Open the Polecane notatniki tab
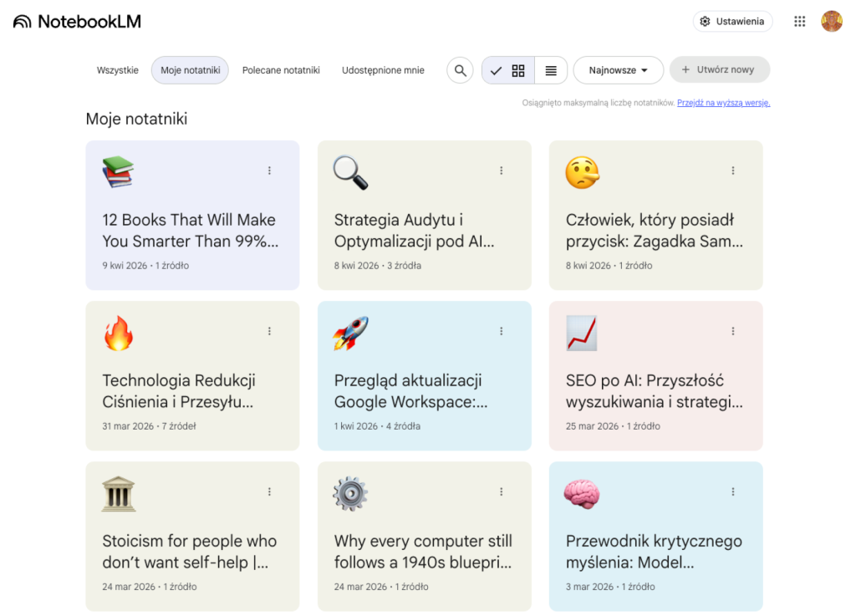 pos(281,70)
